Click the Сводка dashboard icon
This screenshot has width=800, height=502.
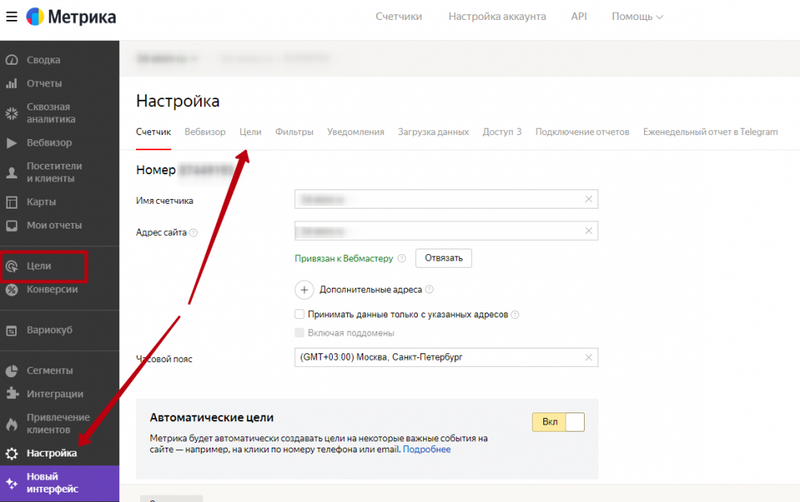tap(12, 60)
